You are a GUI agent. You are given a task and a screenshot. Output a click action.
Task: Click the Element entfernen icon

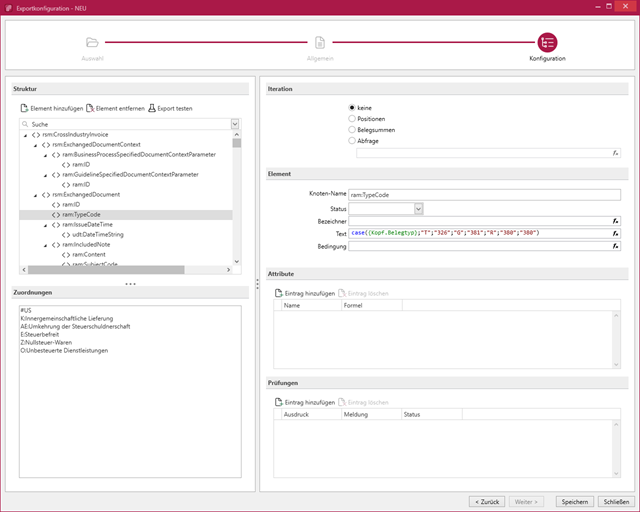tap(90, 108)
